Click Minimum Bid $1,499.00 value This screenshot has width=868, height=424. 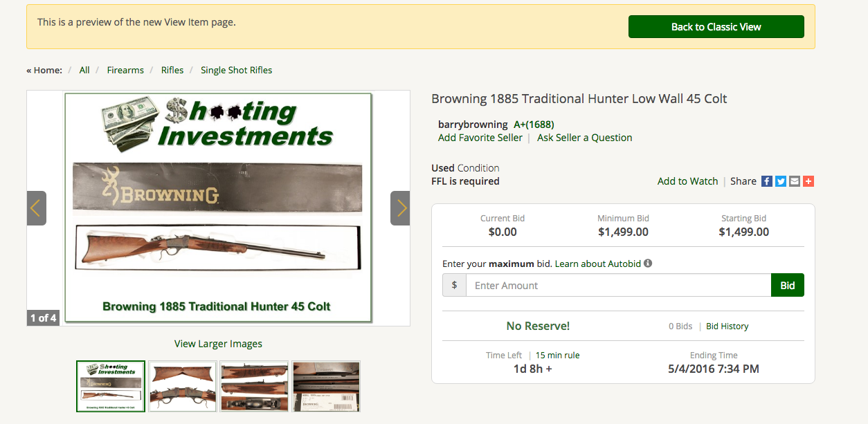(x=623, y=232)
